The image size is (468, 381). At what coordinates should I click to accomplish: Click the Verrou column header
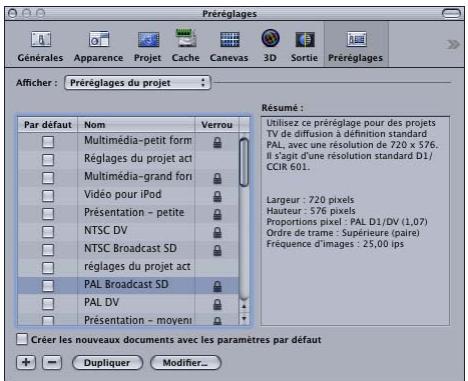(x=217, y=125)
